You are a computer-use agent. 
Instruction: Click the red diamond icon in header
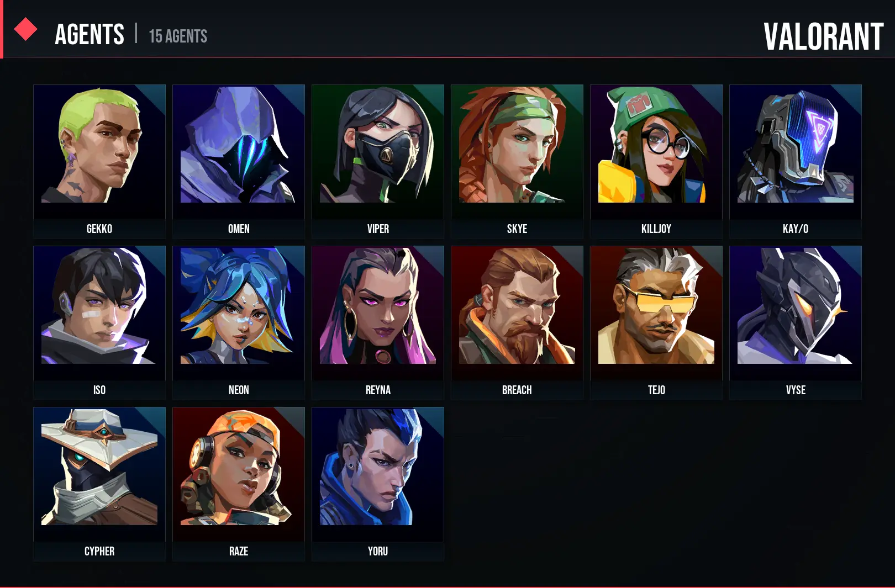pyautogui.click(x=25, y=29)
